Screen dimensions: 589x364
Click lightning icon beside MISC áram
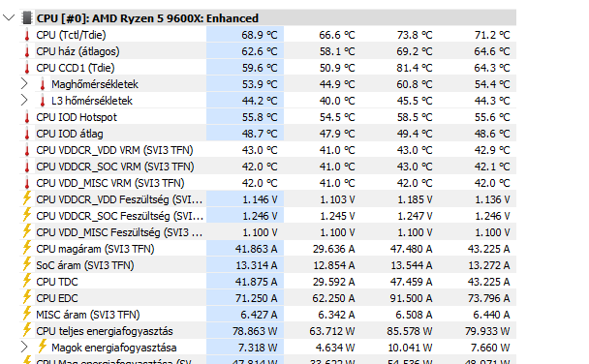tap(27, 314)
